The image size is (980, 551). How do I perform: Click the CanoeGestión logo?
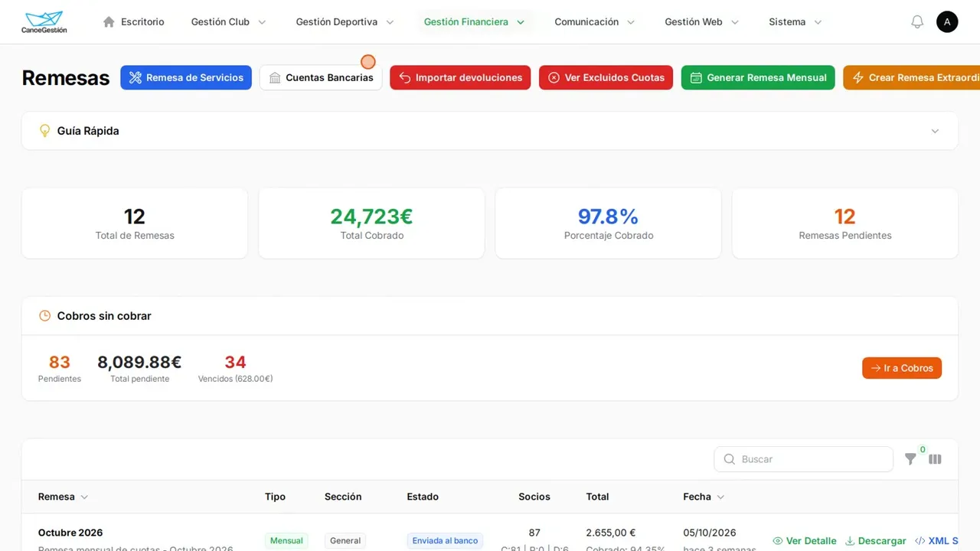click(x=44, y=22)
